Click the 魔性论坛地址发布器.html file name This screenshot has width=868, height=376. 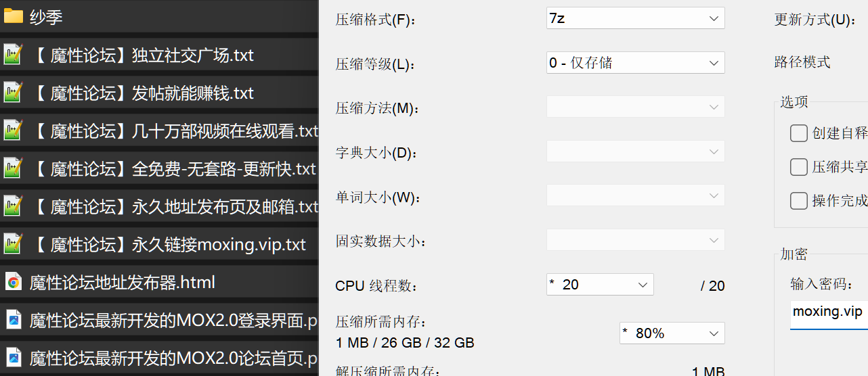123,282
